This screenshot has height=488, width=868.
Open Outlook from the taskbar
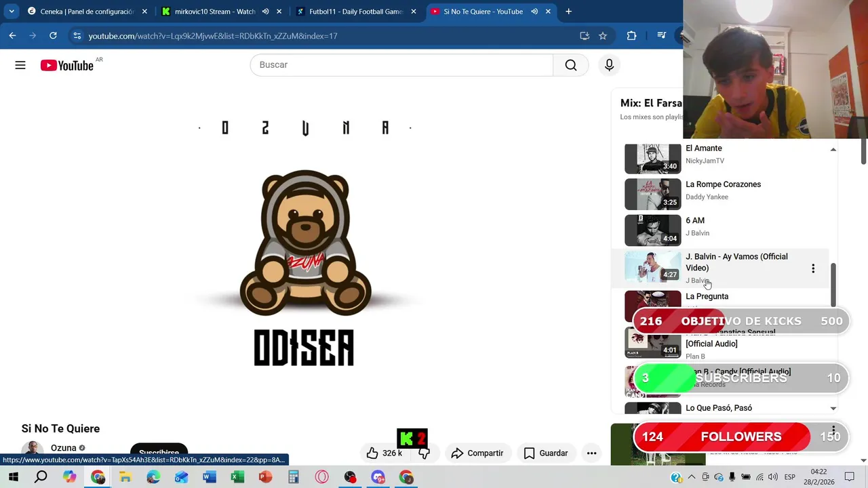click(x=181, y=477)
